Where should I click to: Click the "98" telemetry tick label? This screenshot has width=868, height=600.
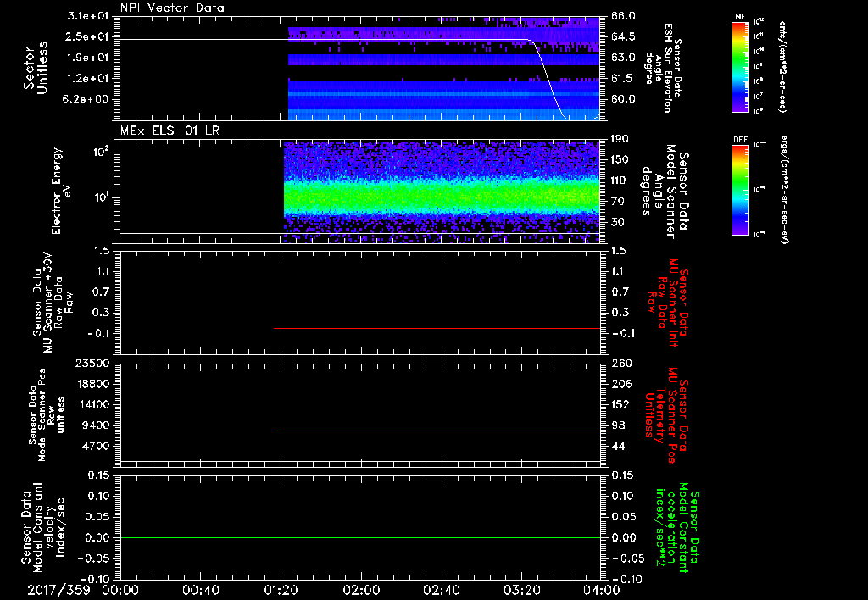click(x=617, y=425)
